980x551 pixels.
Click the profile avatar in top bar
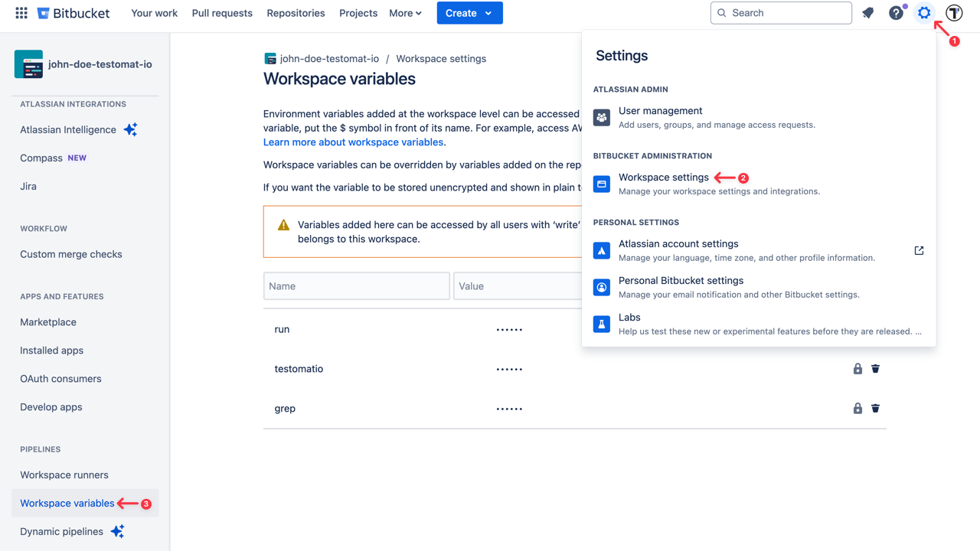[x=954, y=12]
